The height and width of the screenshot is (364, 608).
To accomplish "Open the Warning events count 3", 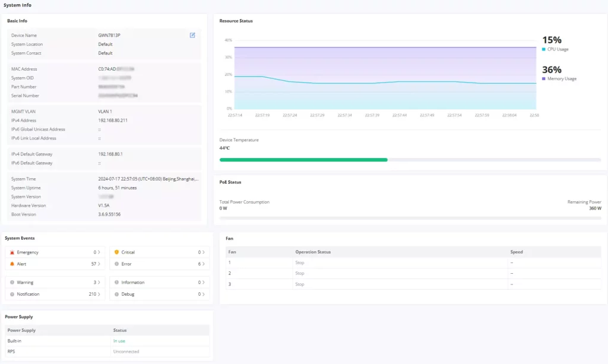I will [x=94, y=283].
